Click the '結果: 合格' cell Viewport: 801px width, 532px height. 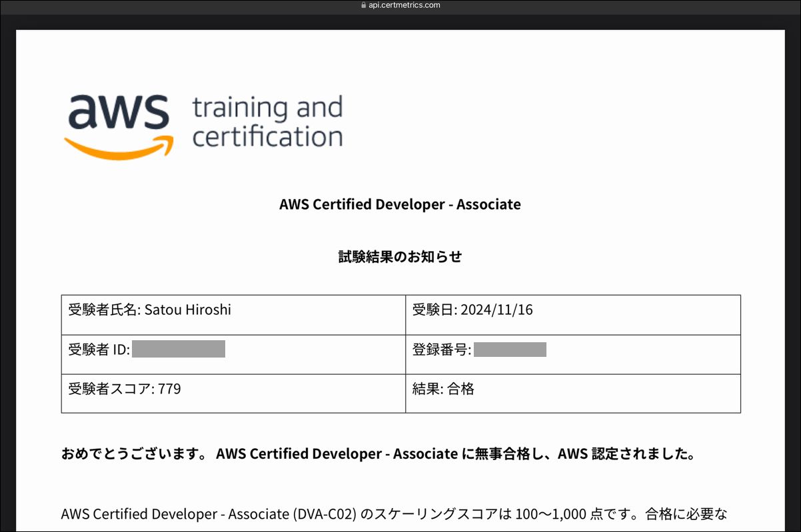tap(573, 394)
